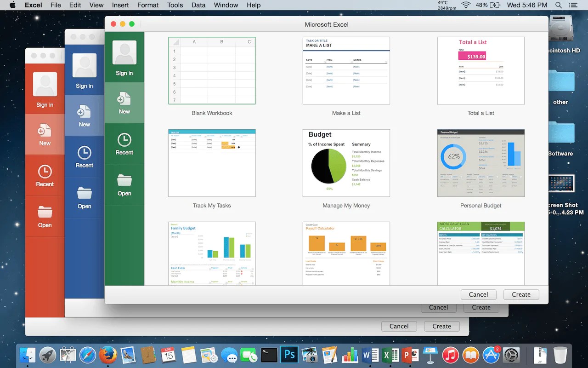This screenshot has height=368, width=588.
Task: Select the Screen Shot file on desktop
Action: pyautogui.click(x=561, y=183)
